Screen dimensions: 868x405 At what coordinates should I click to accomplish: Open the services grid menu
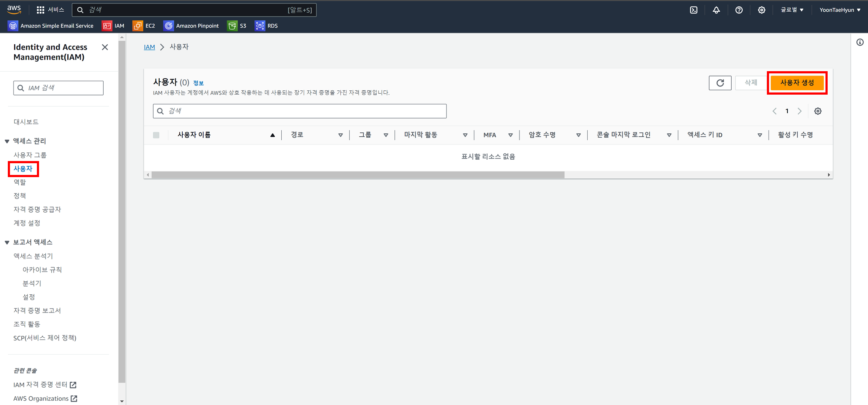[x=40, y=10]
